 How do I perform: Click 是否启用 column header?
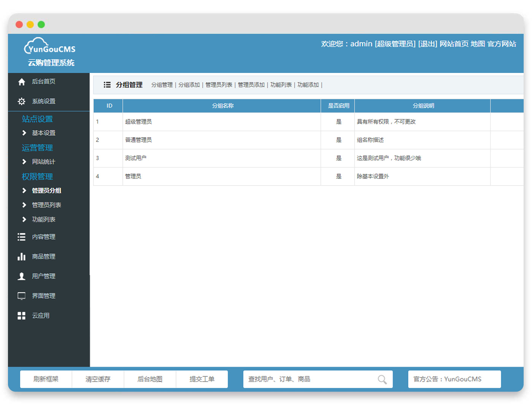(339, 106)
